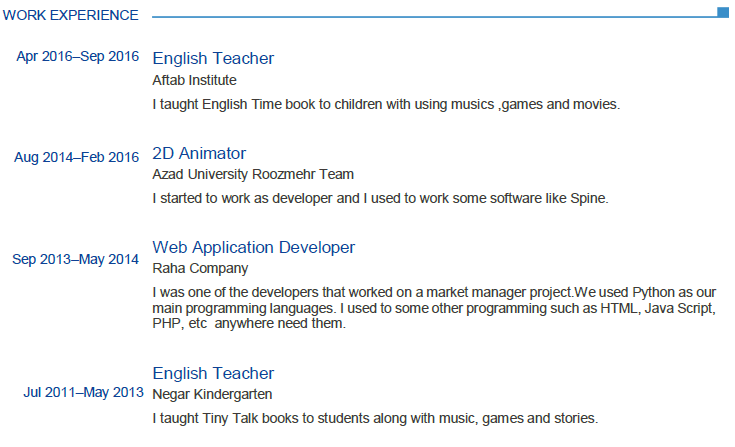Select the 2D Animator job title
This screenshot has width=735, height=447.
coord(199,153)
